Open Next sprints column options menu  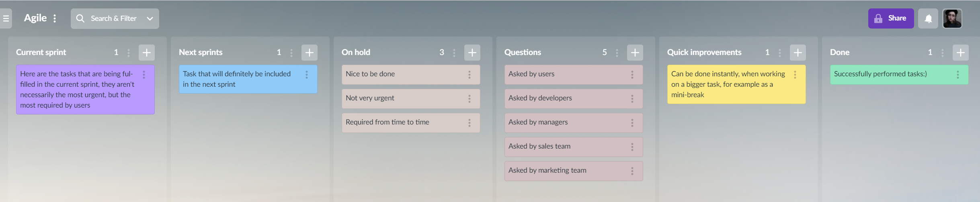tap(291, 53)
